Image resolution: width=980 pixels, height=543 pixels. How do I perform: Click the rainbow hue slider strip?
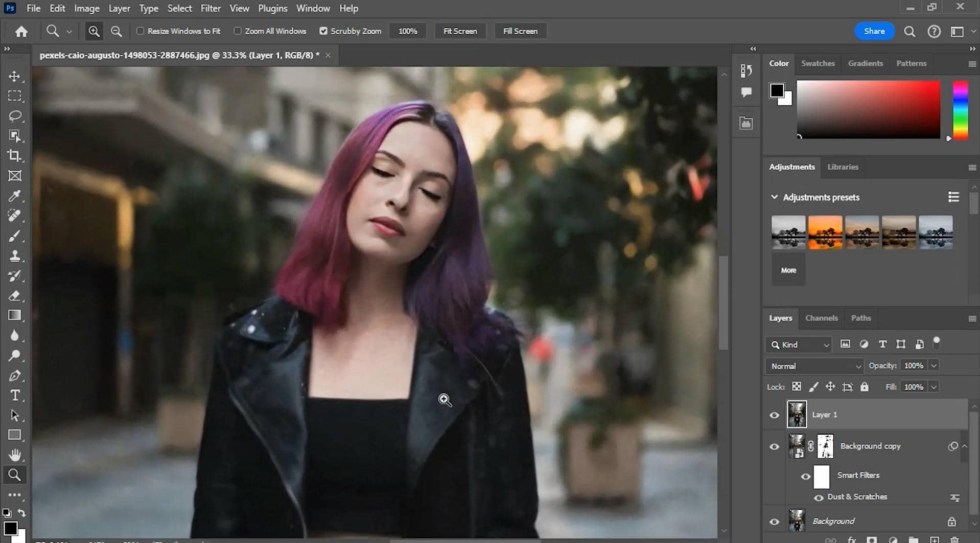click(x=960, y=109)
